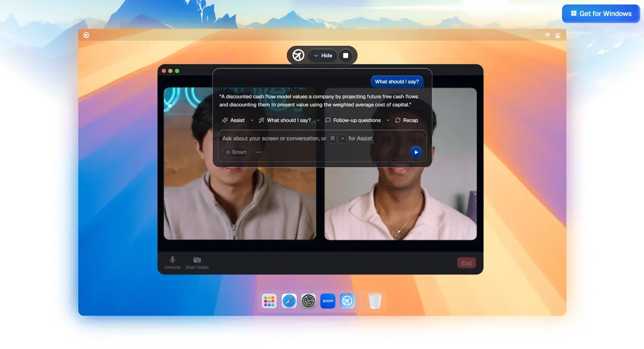This screenshot has width=644, height=349.
Task: Open Control Center in the menu bar
Action: coord(558,35)
